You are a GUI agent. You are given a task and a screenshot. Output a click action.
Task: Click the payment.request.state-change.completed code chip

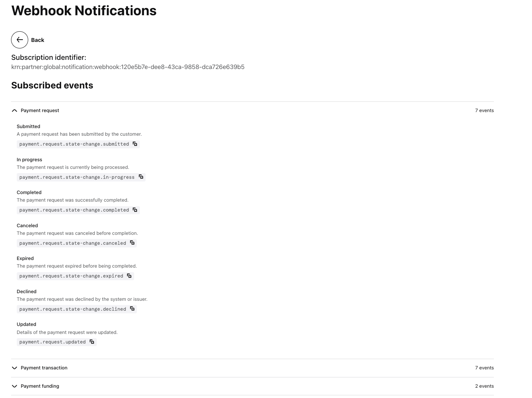point(74,210)
